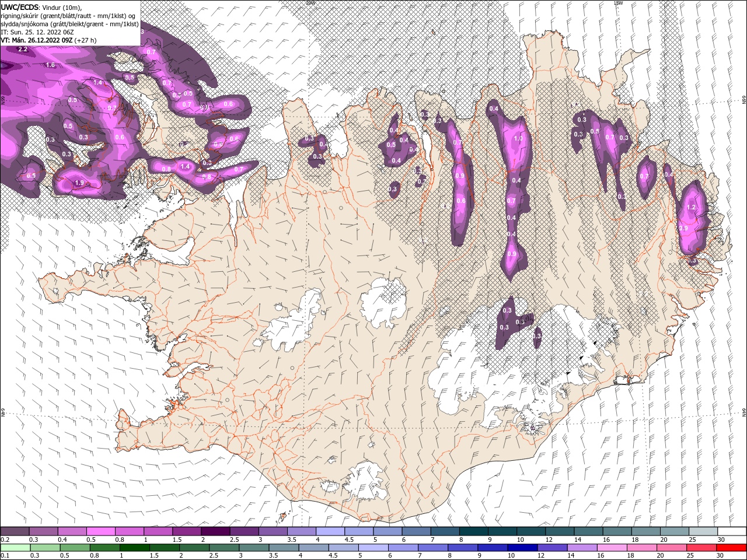Pick lower legend swatch starting at 25
Screen dimensions: 747x560
pos(700,548)
